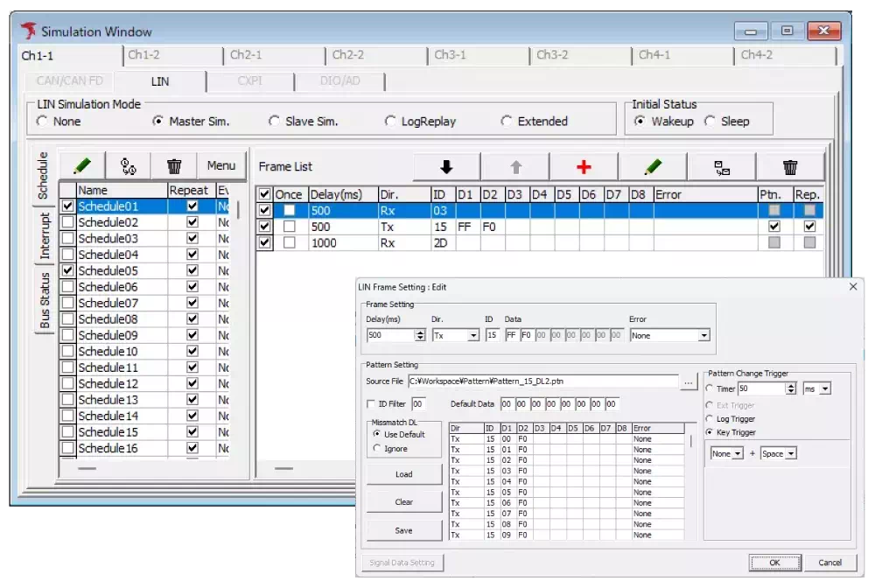Click the Timer value input field

coord(761,388)
